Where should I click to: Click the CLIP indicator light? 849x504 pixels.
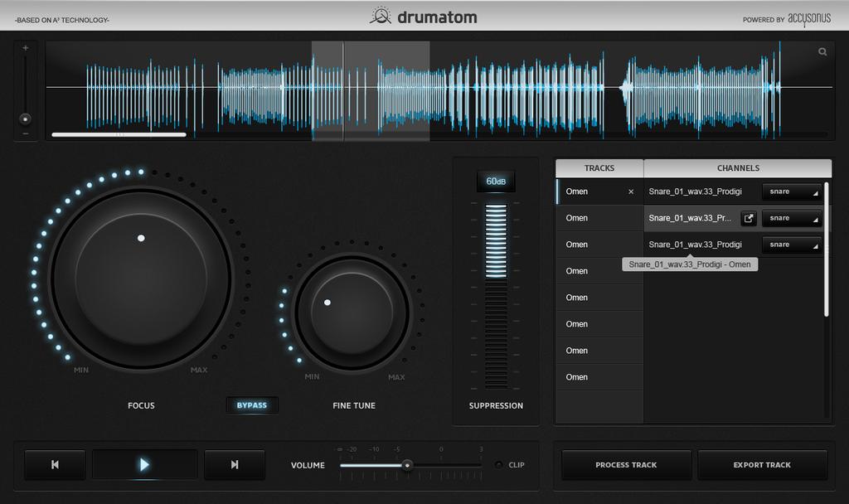click(498, 464)
